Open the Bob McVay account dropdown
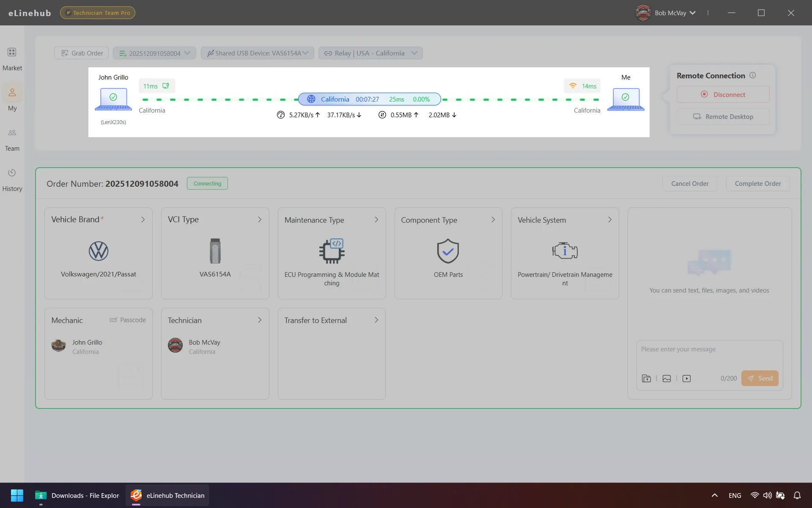The width and height of the screenshot is (812, 508). [666, 13]
